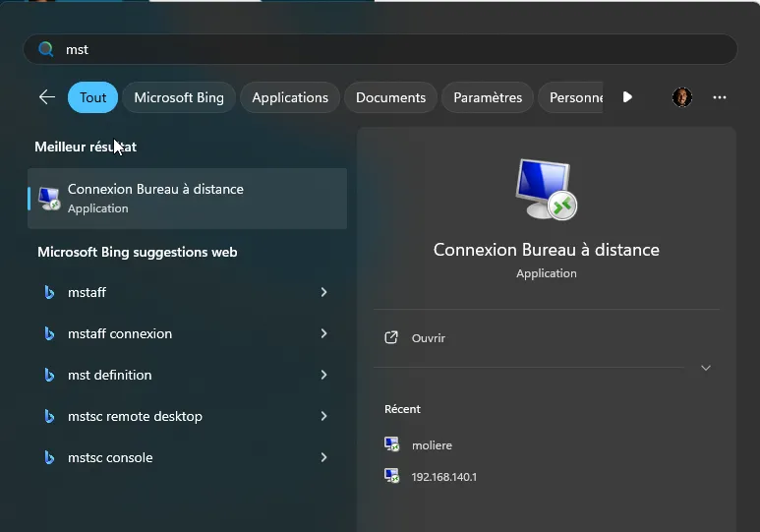The width and height of the screenshot is (760, 532).
Task: Select the mst definition web suggestion
Action: click(109, 375)
